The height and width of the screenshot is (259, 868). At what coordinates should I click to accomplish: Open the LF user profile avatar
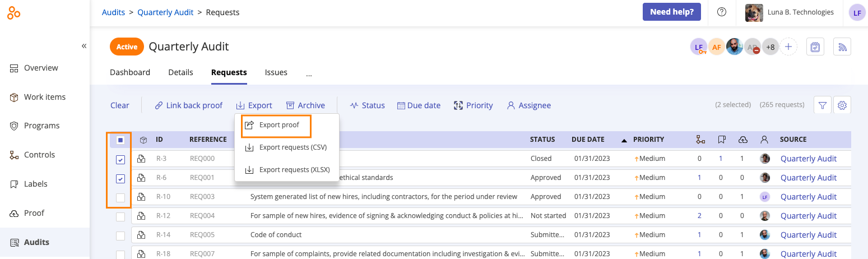click(857, 12)
